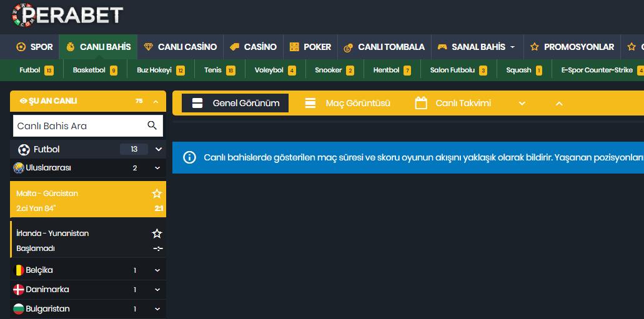Expand the Bulgaristan league chevron
Image resolution: width=644 pixels, height=319 pixels.
tap(157, 309)
